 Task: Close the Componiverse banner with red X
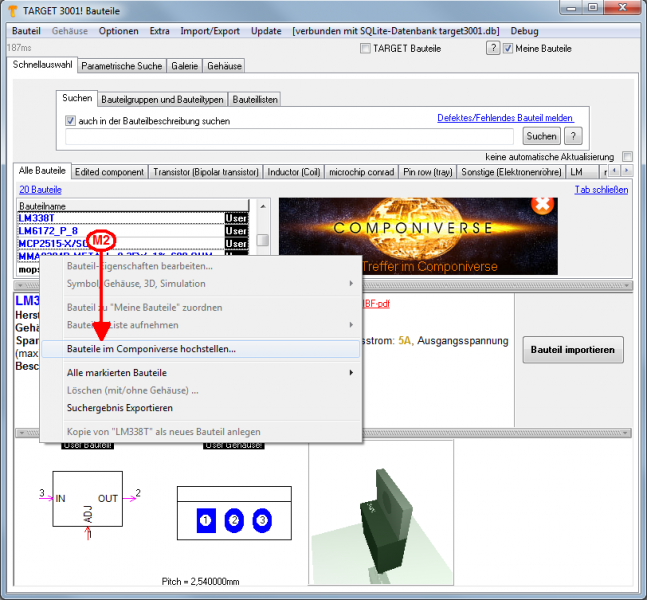point(542,204)
